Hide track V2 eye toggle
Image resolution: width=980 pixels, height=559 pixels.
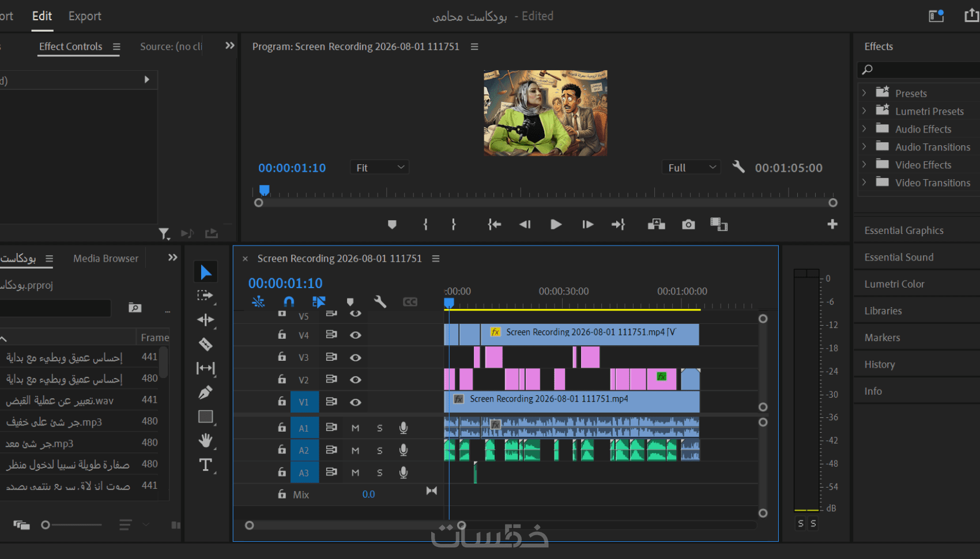pyautogui.click(x=356, y=380)
